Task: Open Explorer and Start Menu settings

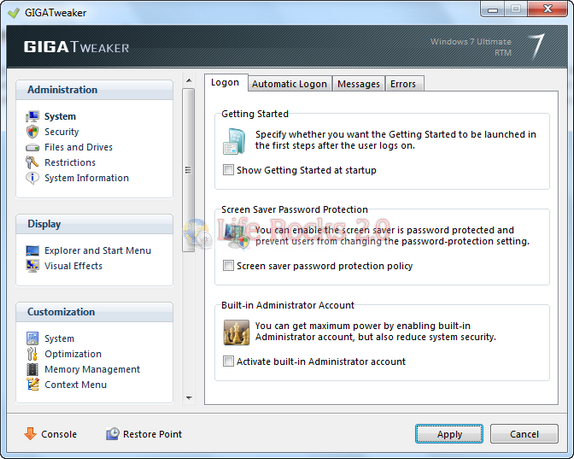Action: tap(98, 251)
